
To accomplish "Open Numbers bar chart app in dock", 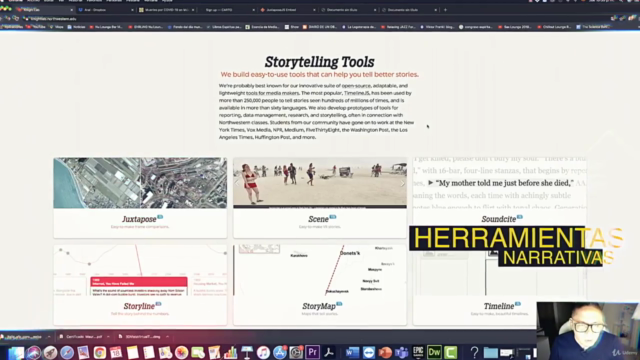I will (x=231, y=353).
